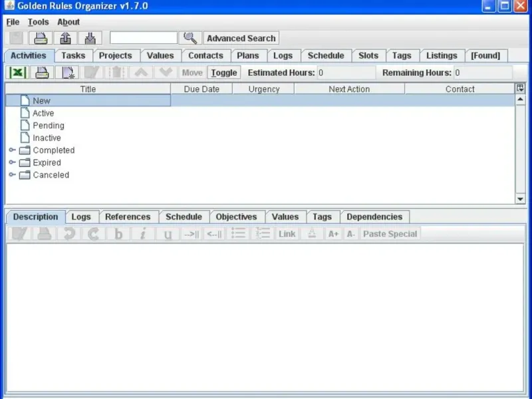This screenshot has width=532, height=399.
Task: Open the Slots tab
Action: [368, 56]
